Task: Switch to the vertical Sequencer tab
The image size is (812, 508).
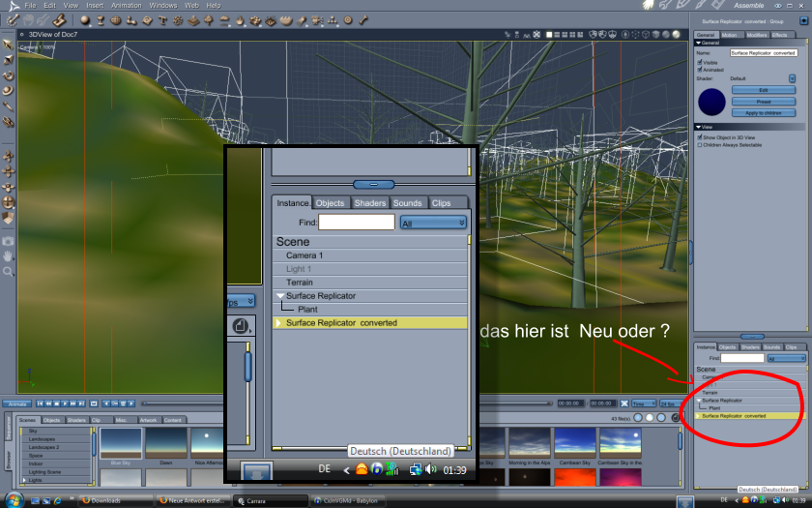Action: point(9,427)
